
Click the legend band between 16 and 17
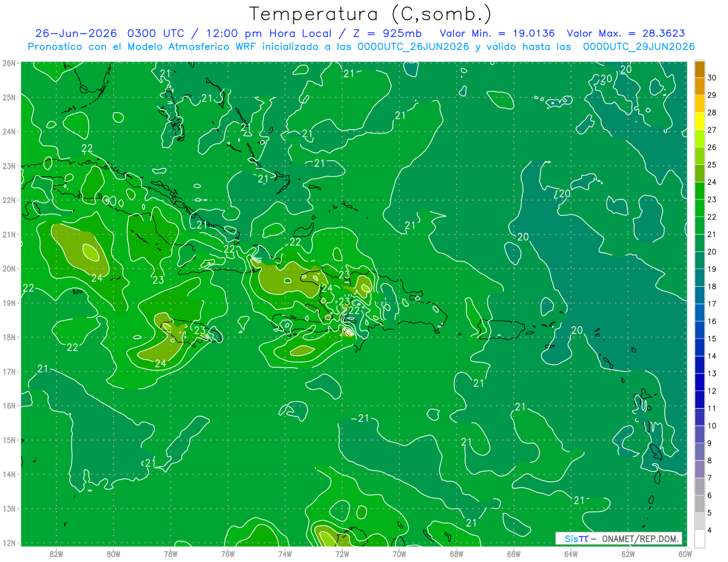(699, 312)
